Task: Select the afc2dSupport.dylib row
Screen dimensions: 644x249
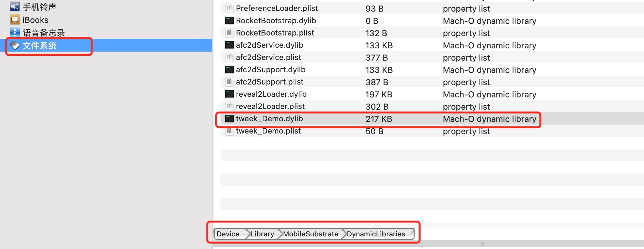Action: coord(270,70)
